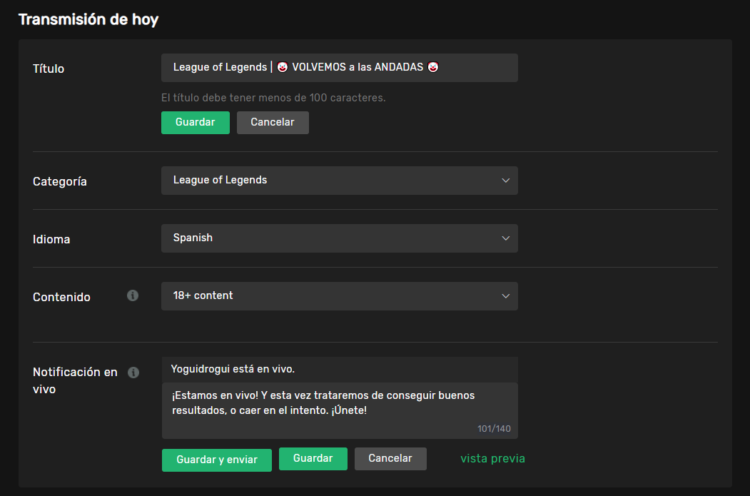750x496 pixels.
Task: Click the Transmisión de hoy heading
Action: click(88, 19)
